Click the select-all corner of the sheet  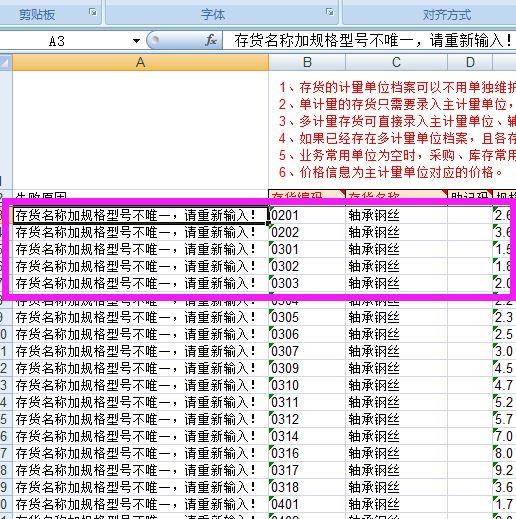click(6, 62)
